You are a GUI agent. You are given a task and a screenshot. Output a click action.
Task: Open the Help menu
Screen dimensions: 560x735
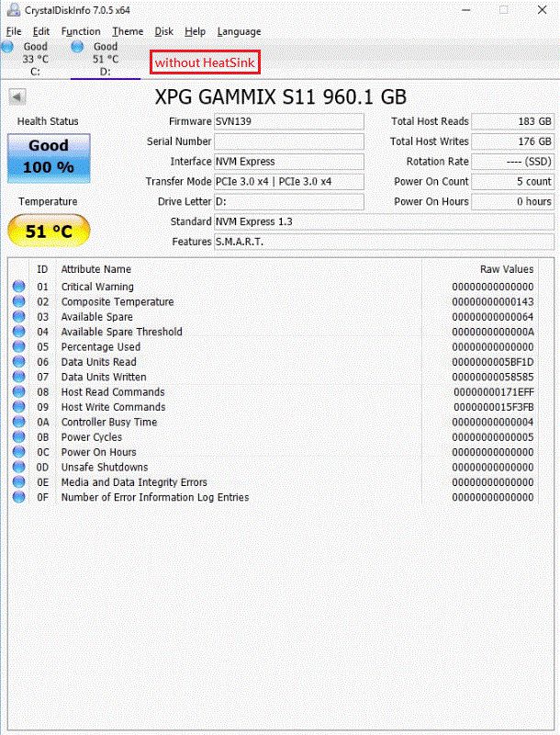point(195,31)
